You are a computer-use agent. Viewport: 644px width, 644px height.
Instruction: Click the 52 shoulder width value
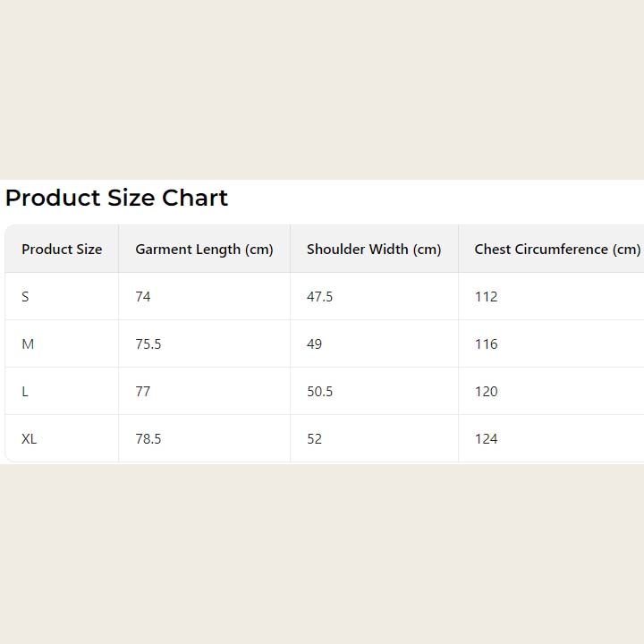(314, 439)
